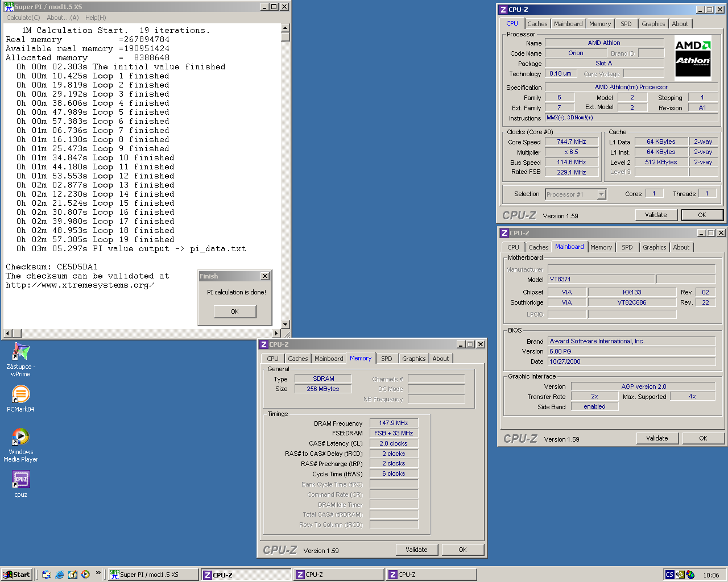728x582 pixels.
Task: Switch to Super PI taskbar button
Action: (x=154, y=575)
